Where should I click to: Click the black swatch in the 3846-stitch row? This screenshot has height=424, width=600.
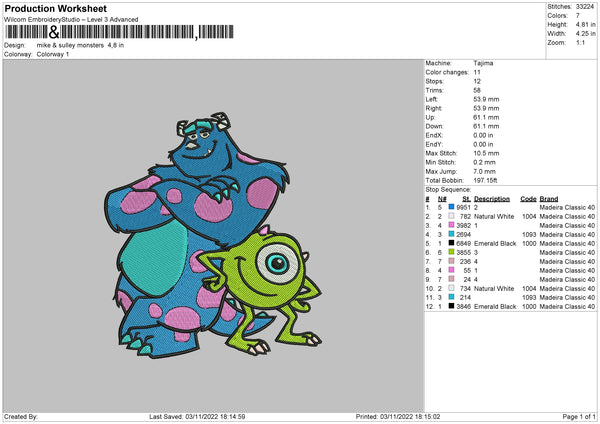451,306
